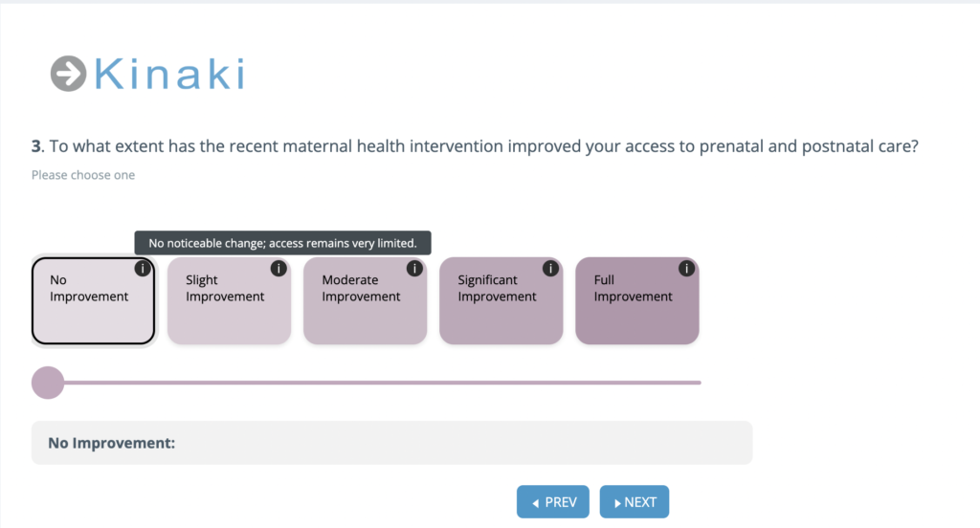Click the right arrow on NEXT button
Viewport: 980px width, 528px height.
(617, 503)
